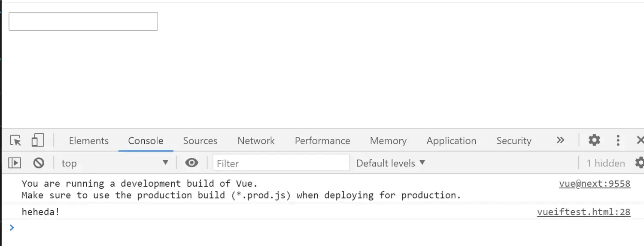This screenshot has height=246, width=644.
Task: Open the Performance tab
Action: click(x=322, y=141)
